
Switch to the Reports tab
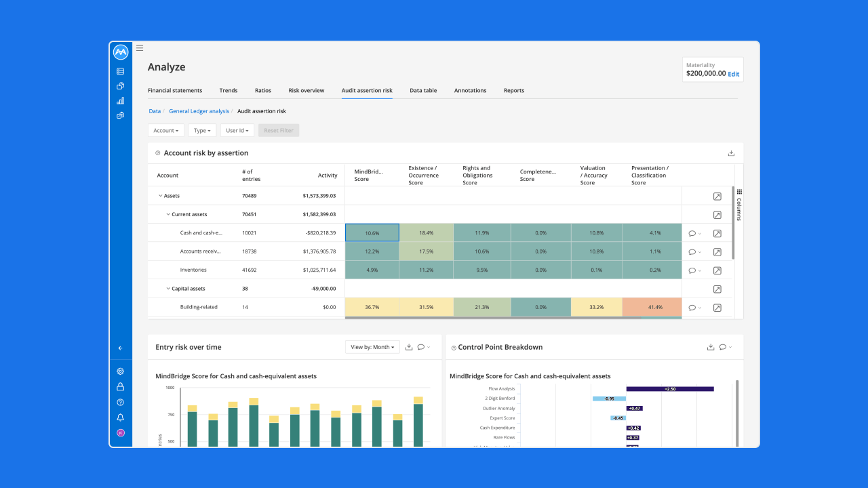click(x=514, y=91)
